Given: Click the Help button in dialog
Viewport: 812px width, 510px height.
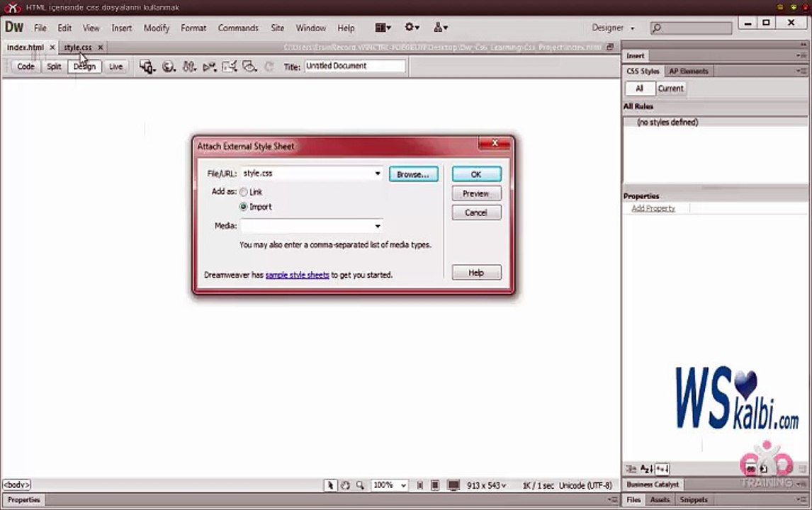Looking at the screenshot, I should (476, 273).
